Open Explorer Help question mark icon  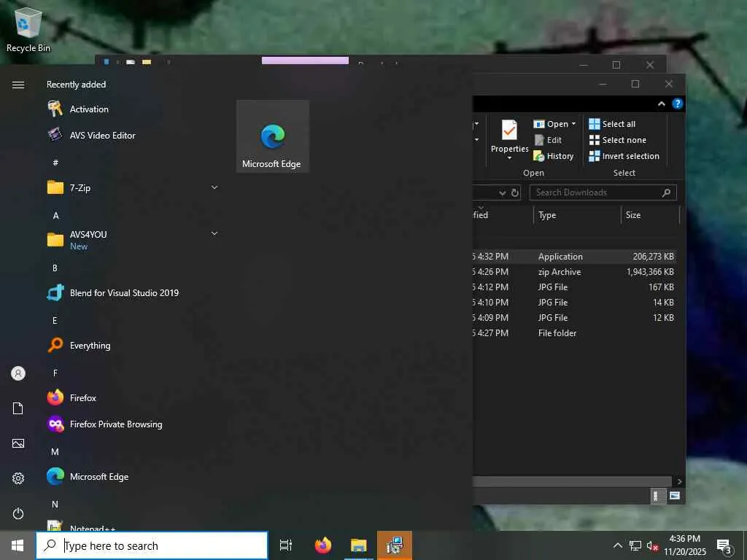tap(678, 104)
